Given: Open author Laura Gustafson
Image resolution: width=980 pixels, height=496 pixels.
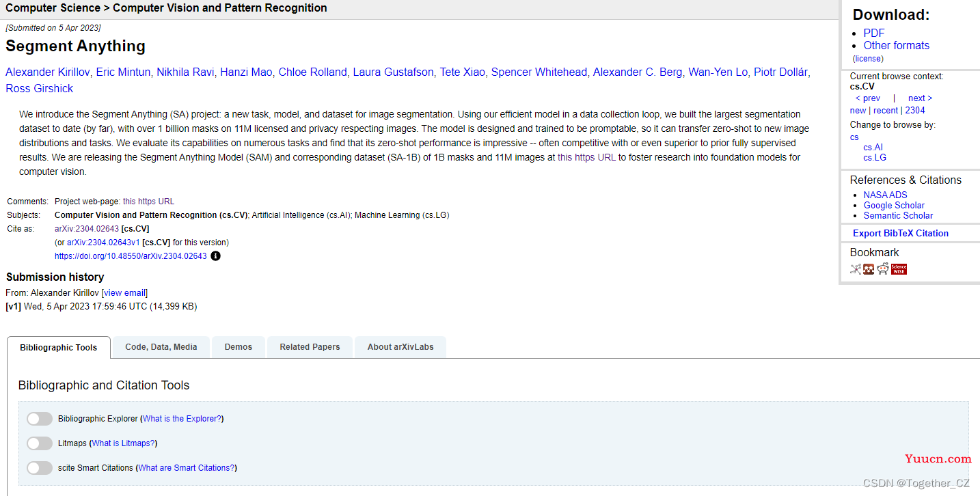Looking at the screenshot, I should (x=393, y=72).
